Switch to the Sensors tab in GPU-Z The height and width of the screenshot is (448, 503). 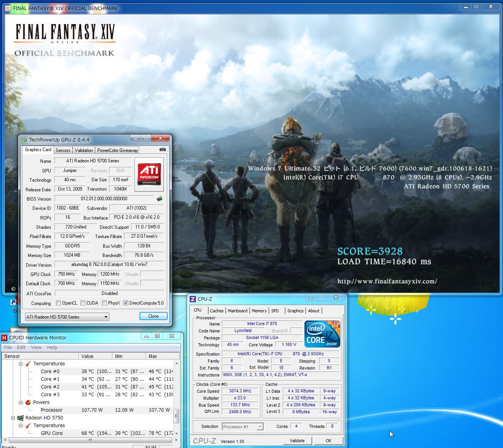click(x=63, y=150)
